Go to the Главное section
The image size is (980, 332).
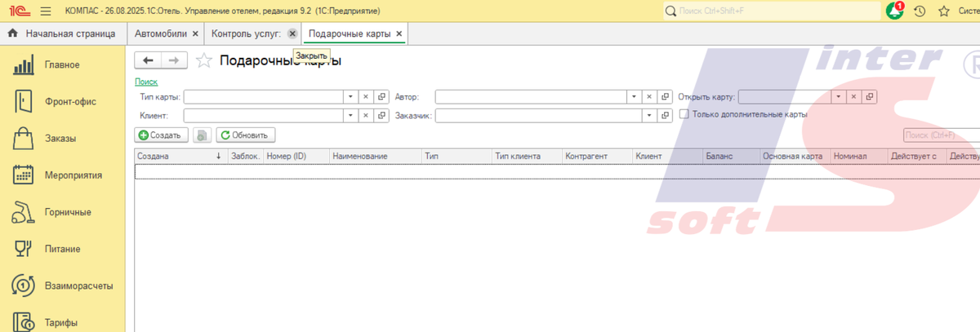(x=62, y=64)
